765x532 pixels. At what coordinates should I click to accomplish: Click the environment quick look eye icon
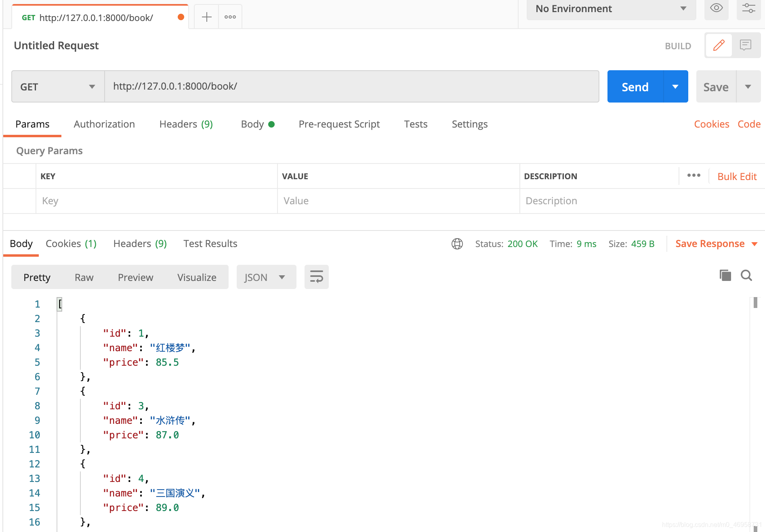point(716,8)
